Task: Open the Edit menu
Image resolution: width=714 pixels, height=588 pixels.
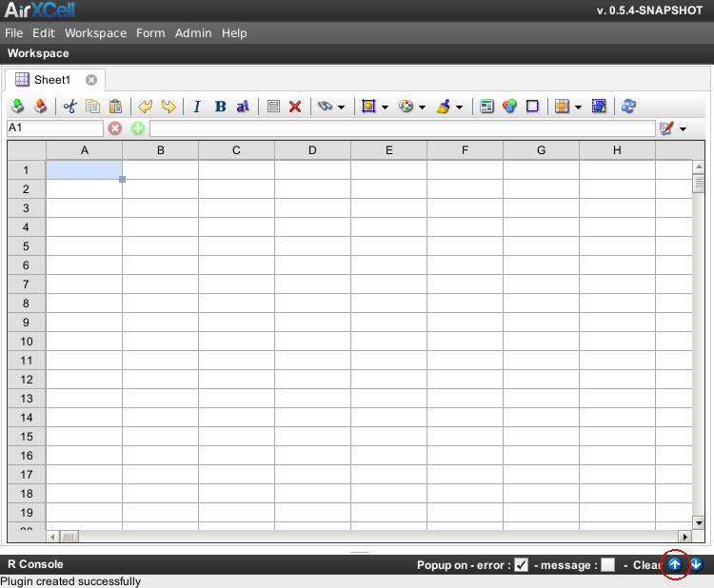Action: (x=43, y=33)
